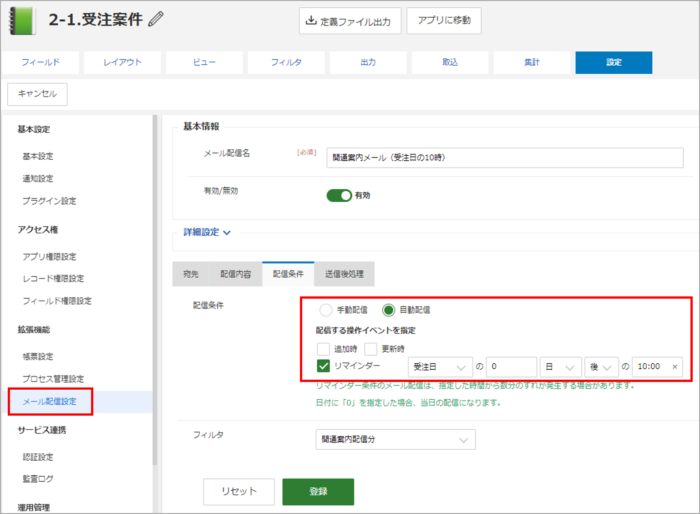This screenshot has height=514, width=700.
Task: Click the pencil edit icon beside app title
Action: point(156,19)
